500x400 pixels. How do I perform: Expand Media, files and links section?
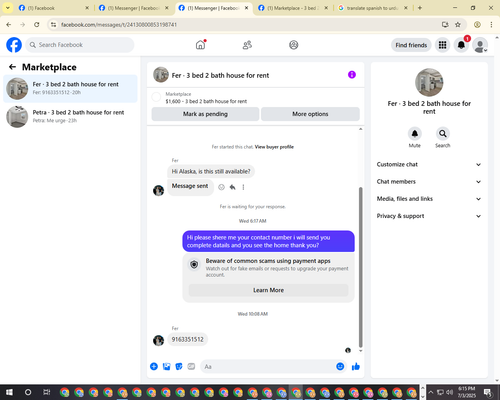429,199
